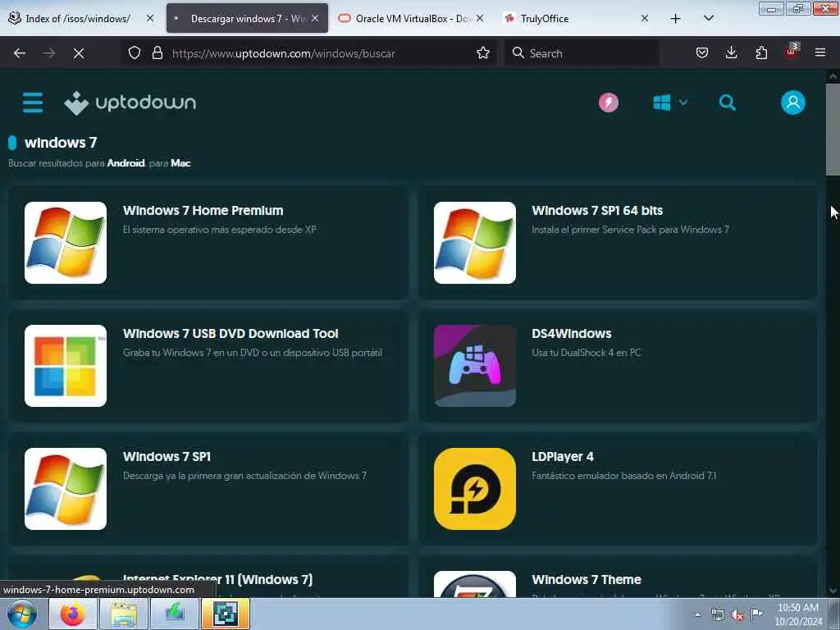Open Windows Explorer from the taskbar
The height and width of the screenshot is (630, 840).
[x=124, y=614]
